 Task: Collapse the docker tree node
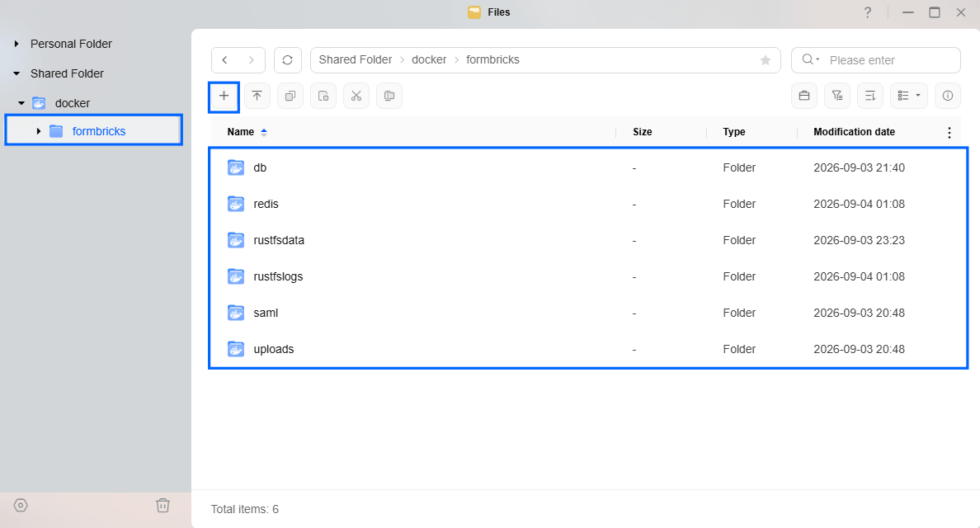click(x=21, y=103)
